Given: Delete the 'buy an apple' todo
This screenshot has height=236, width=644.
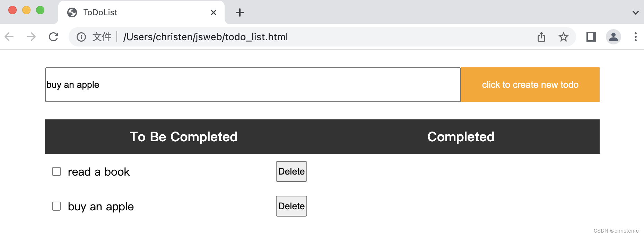Looking at the screenshot, I should point(291,206).
